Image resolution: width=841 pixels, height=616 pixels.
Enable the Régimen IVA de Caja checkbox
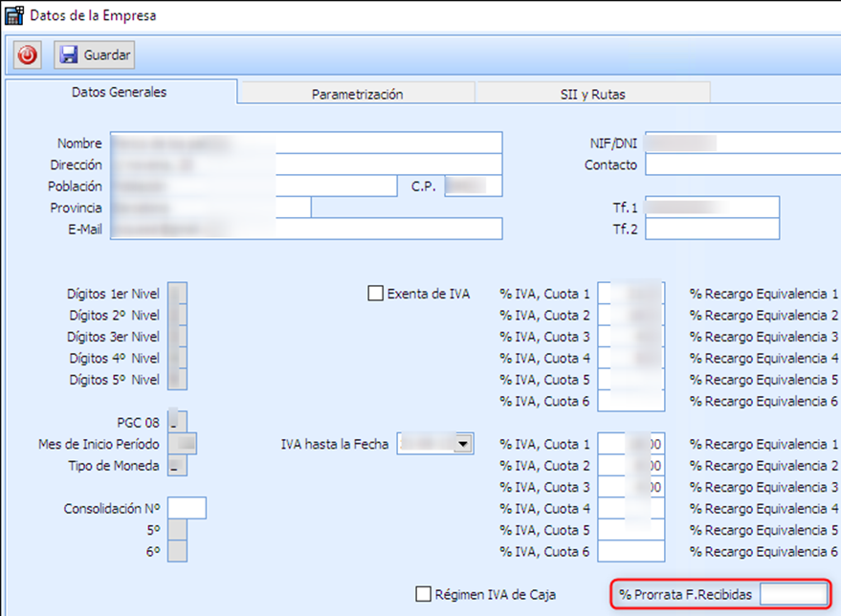(424, 595)
